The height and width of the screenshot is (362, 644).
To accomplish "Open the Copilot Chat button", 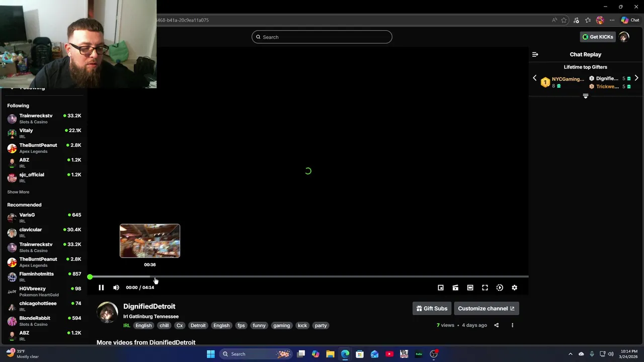I will pyautogui.click(x=630, y=20).
